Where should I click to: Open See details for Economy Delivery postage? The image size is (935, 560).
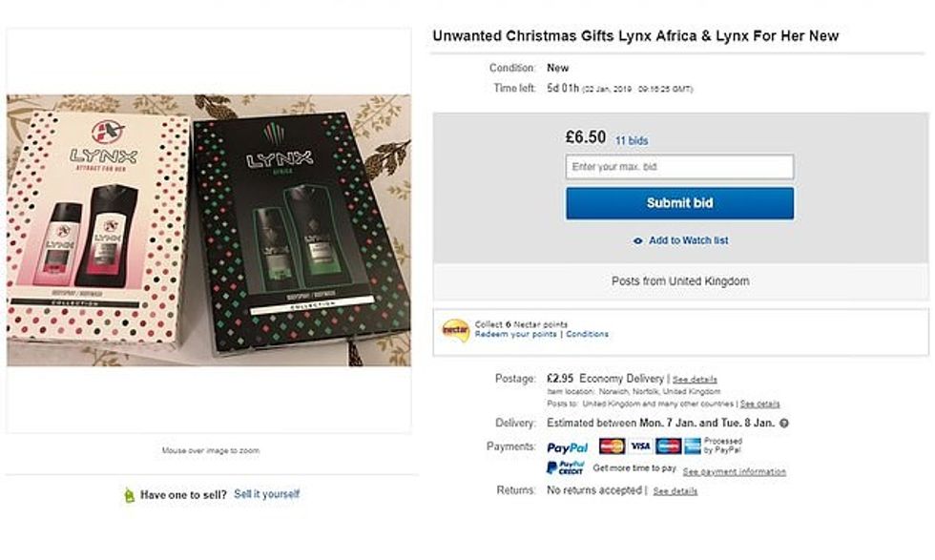click(x=695, y=380)
